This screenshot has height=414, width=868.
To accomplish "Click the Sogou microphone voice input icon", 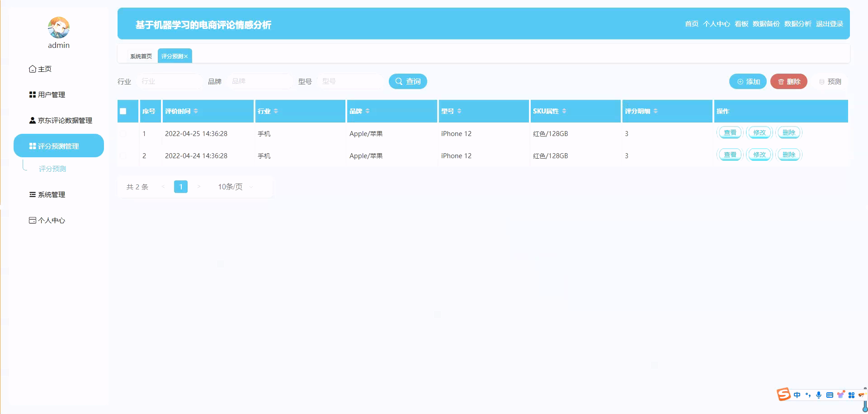I will 819,395.
